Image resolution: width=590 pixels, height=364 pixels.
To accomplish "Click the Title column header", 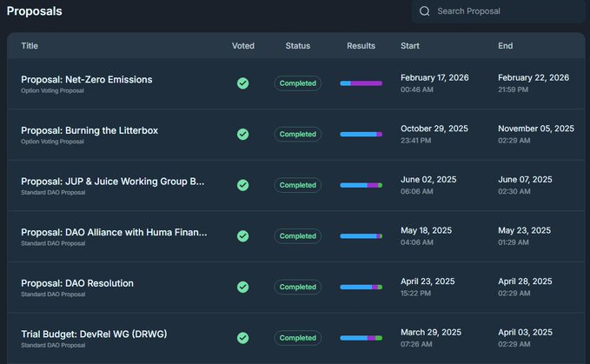I will pyautogui.click(x=30, y=46).
